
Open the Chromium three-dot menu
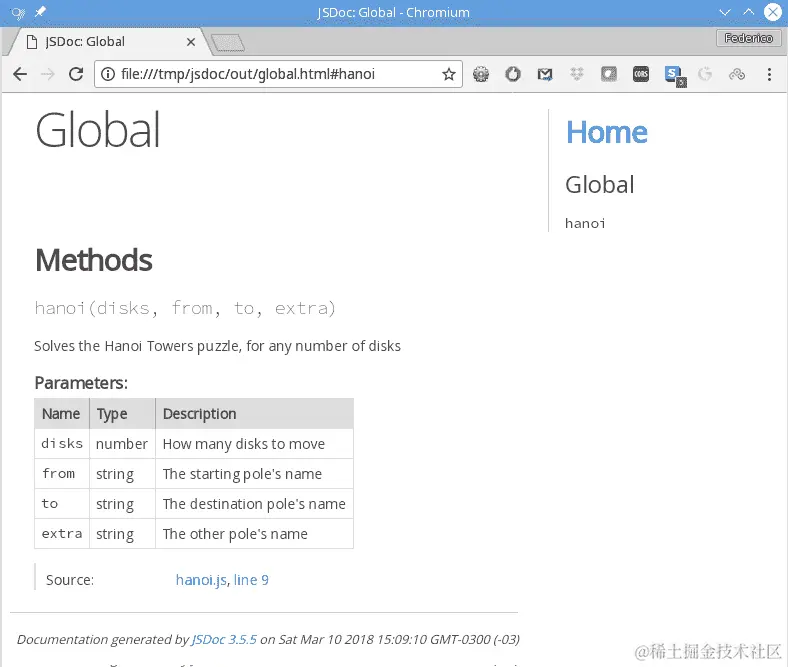[769, 74]
